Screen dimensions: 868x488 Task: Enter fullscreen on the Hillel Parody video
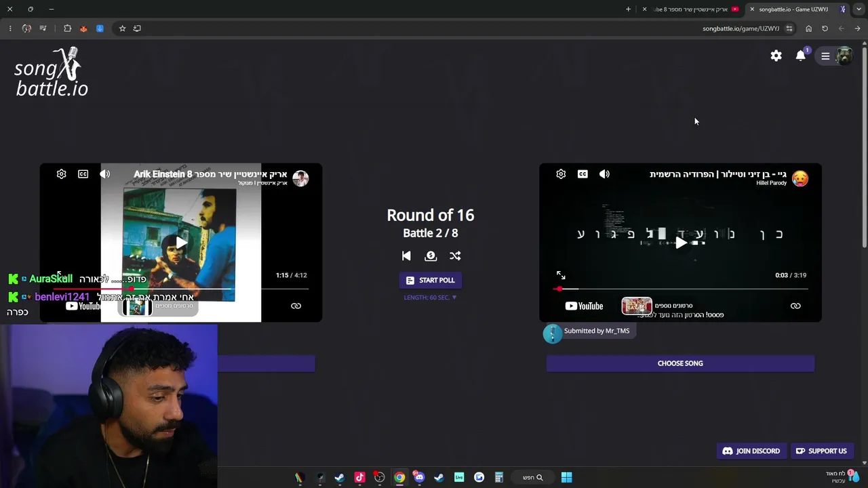point(561,275)
